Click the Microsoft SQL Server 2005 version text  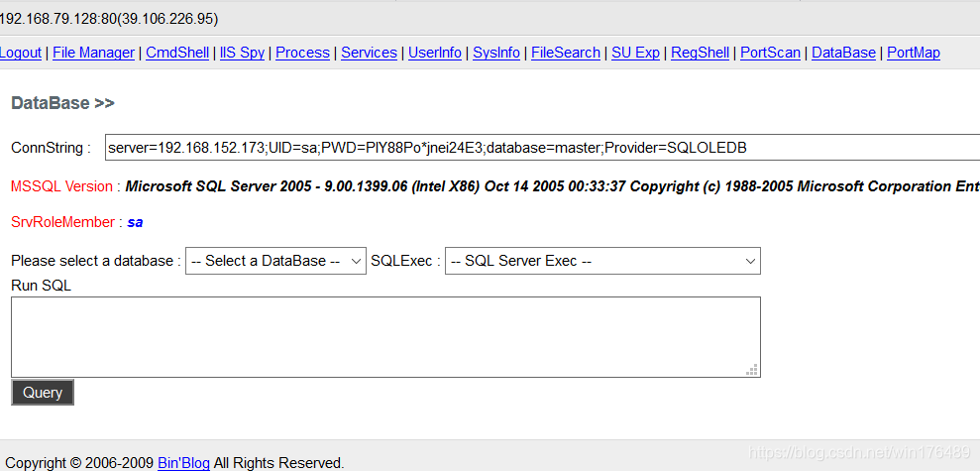(x=553, y=186)
